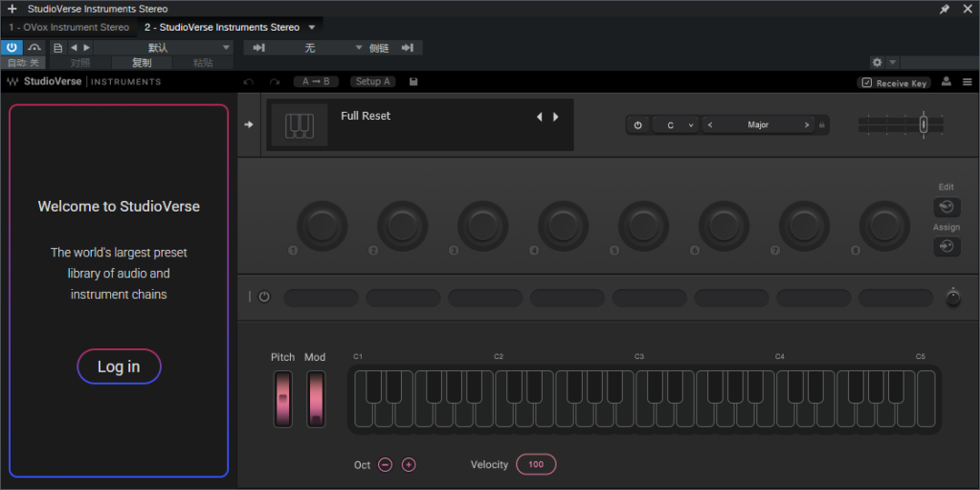Click the 粘贴 paste button

(203, 62)
